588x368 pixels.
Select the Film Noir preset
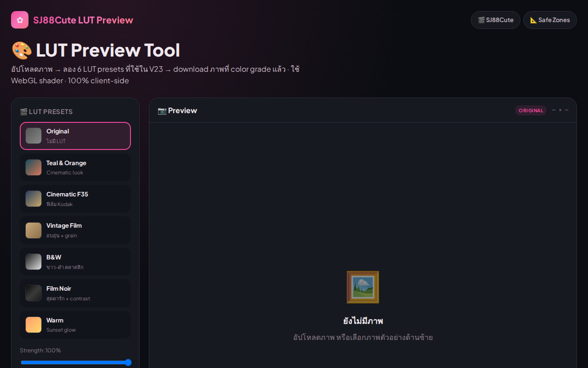[75, 293]
